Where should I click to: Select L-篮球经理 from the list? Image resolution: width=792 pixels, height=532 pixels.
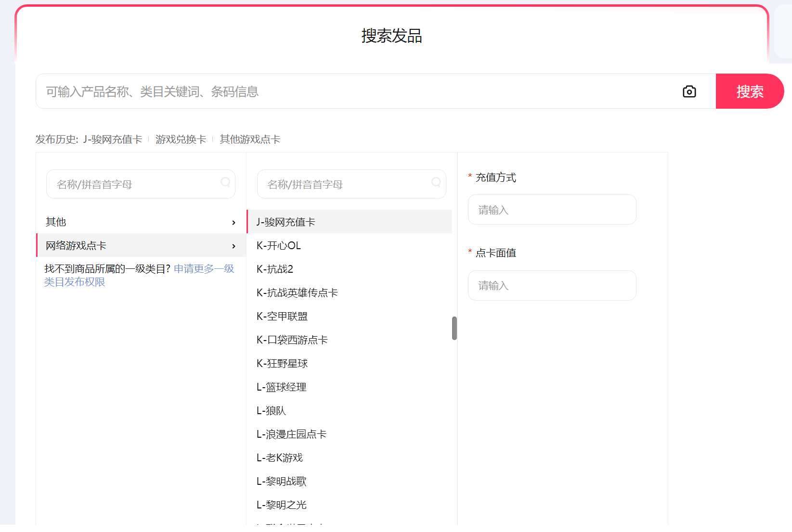[282, 387]
